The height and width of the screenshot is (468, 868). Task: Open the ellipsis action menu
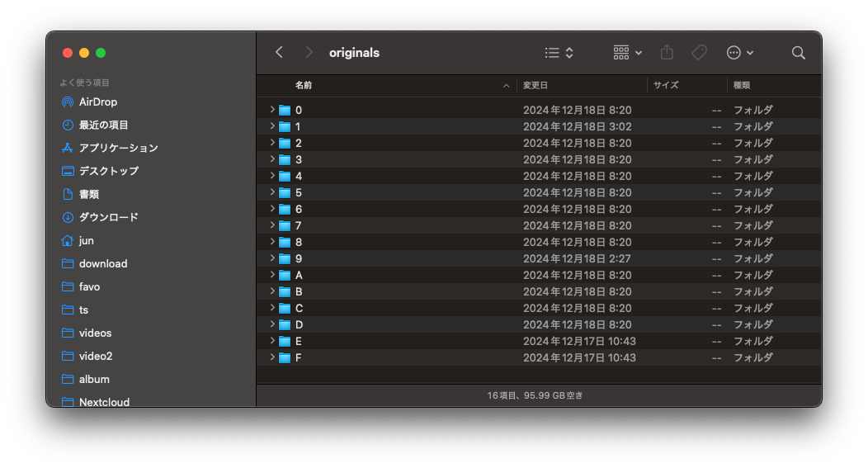point(739,53)
